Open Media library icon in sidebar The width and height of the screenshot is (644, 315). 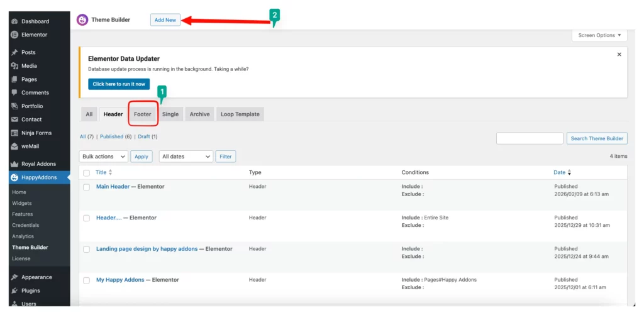[x=14, y=66]
